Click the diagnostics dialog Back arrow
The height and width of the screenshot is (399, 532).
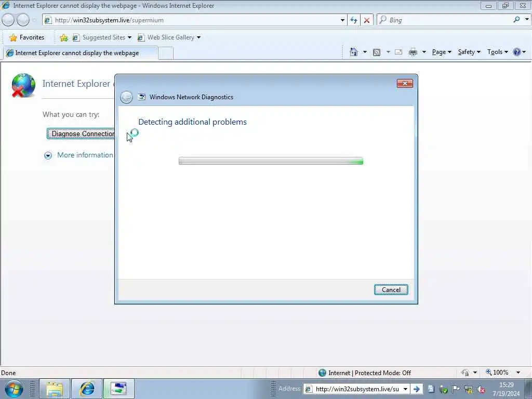pos(127,97)
